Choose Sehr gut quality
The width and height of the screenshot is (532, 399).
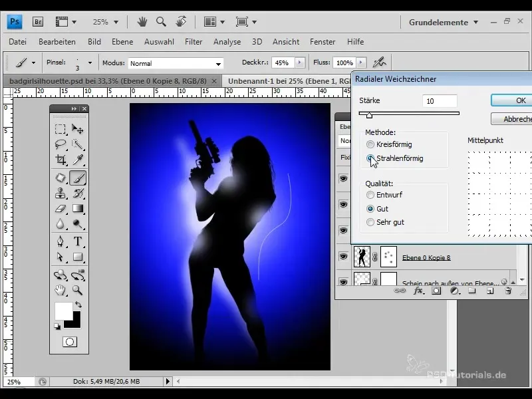(370, 222)
